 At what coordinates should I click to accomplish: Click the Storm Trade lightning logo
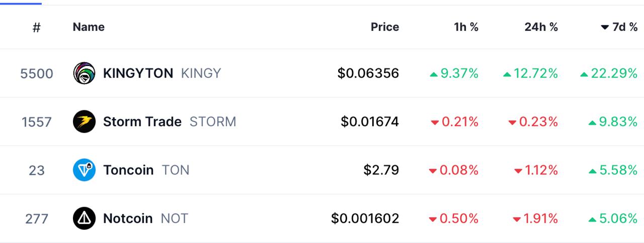click(x=84, y=121)
